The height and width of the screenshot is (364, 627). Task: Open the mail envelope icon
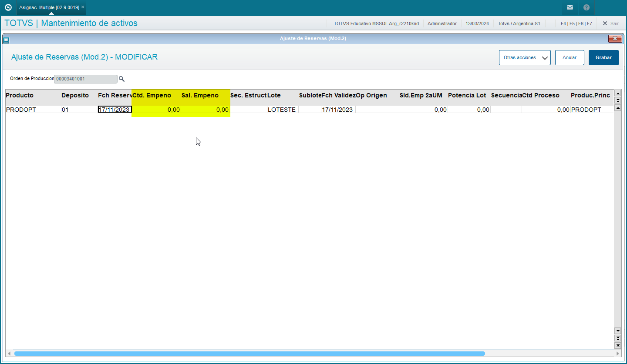(x=570, y=7)
